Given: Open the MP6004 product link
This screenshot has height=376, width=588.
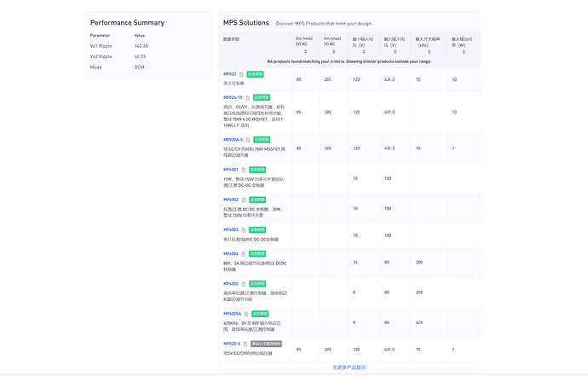Looking at the screenshot, I should pos(231,254).
